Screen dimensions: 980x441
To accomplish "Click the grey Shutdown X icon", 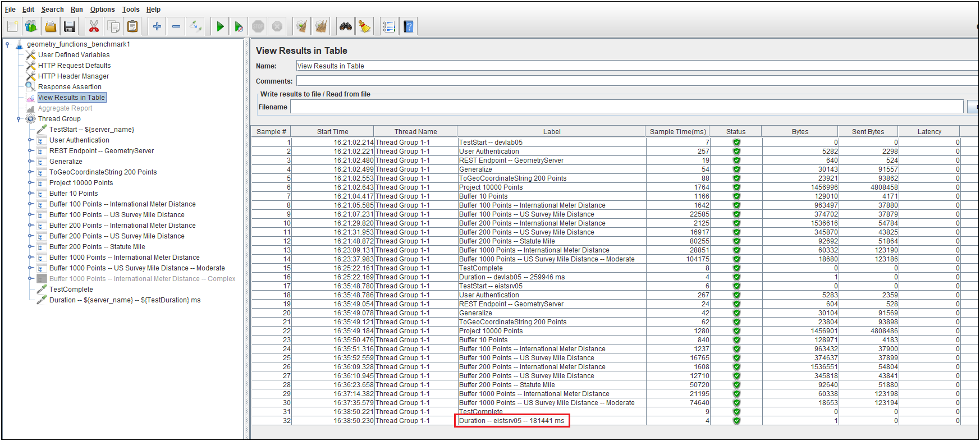I will click(277, 26).
